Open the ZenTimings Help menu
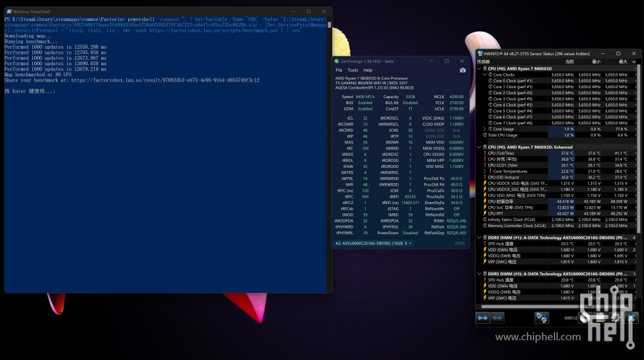644x360 pixels. pos(368,70)
